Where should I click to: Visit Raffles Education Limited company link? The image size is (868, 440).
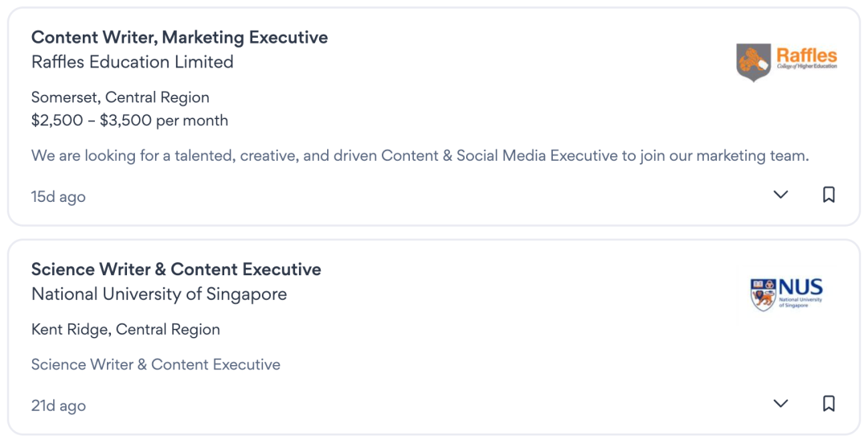(132, 62)
